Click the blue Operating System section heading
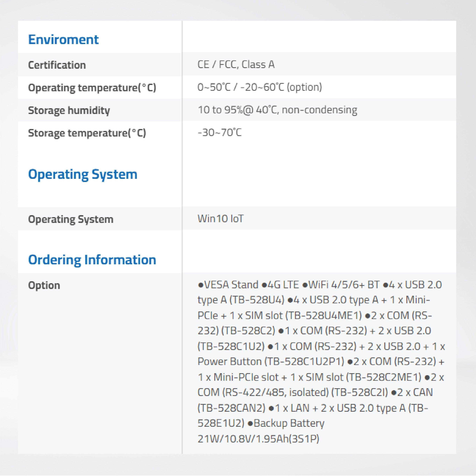This screenshot has height=476, width=476. [83, 174]
